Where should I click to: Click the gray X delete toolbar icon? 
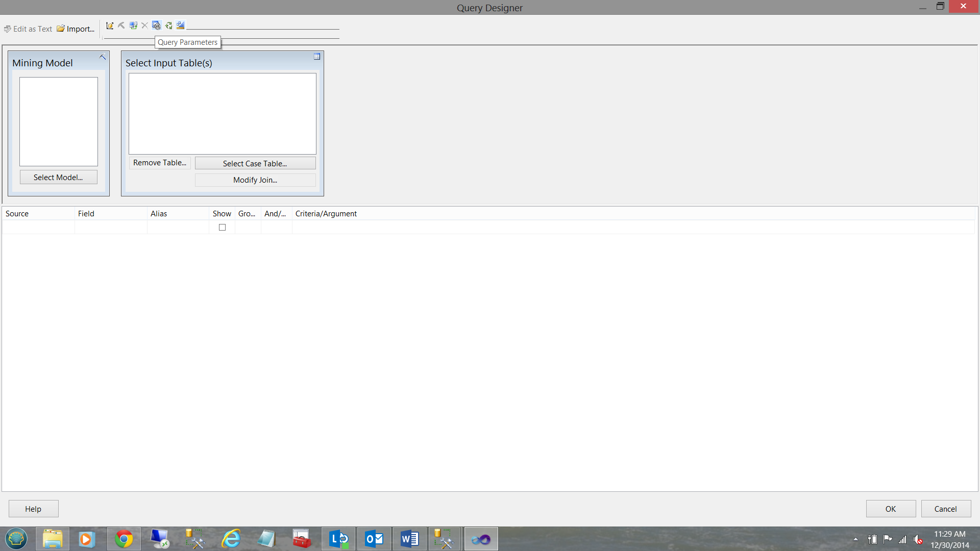click(x=144, y=26)
